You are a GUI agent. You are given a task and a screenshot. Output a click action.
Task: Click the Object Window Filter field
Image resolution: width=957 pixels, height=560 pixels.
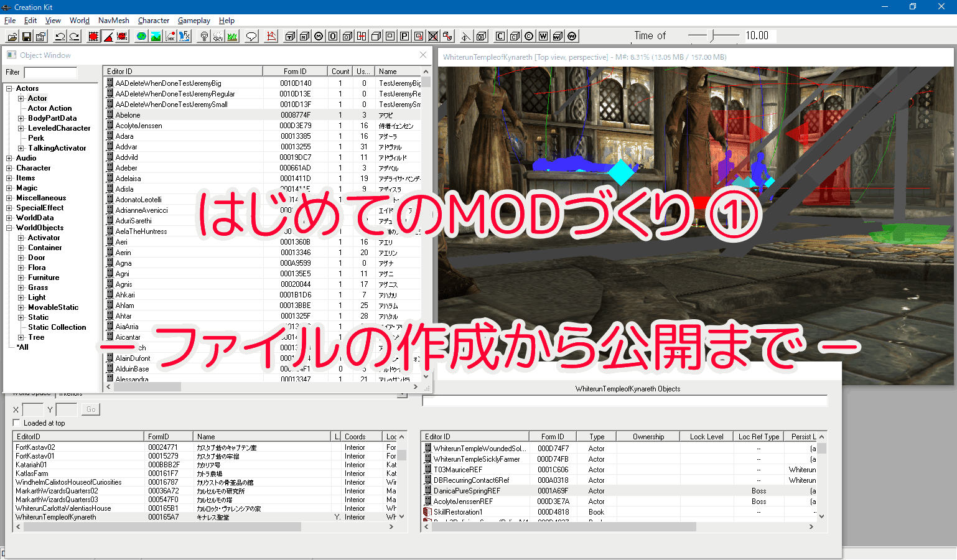pos(50,72)
